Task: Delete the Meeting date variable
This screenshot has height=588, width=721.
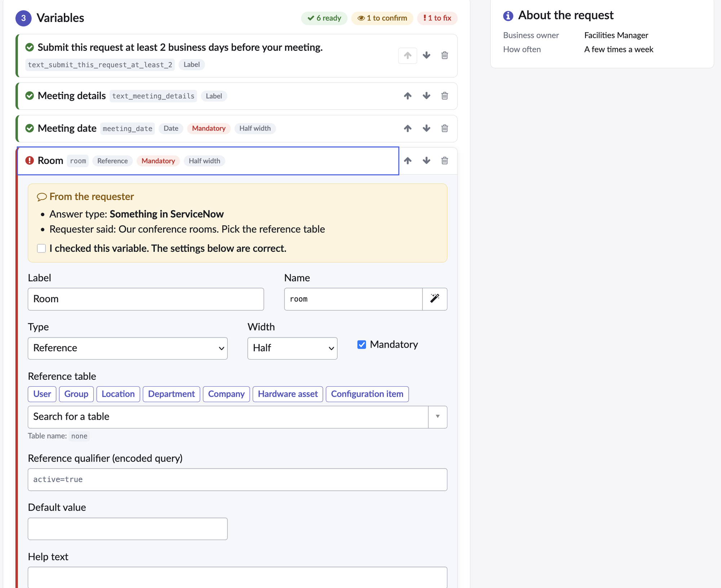Action: [444, 128]
